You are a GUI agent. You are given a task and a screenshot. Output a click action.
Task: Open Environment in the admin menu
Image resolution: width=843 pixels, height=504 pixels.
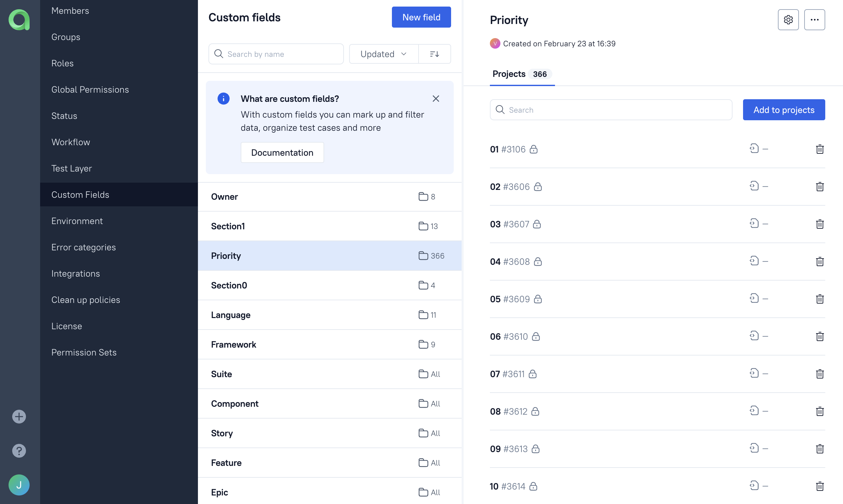tap(77, 221)
